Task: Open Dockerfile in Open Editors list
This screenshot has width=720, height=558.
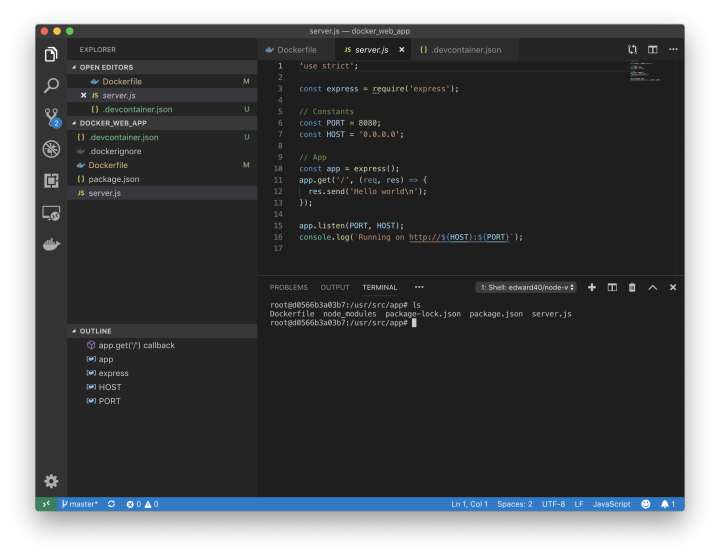Action: (x=162, y=81)
